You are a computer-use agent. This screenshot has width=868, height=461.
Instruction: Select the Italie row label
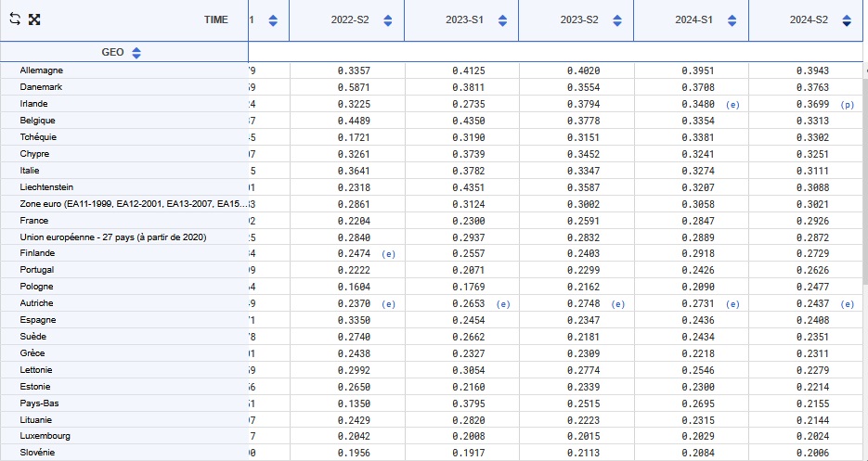tap(30, 170)
